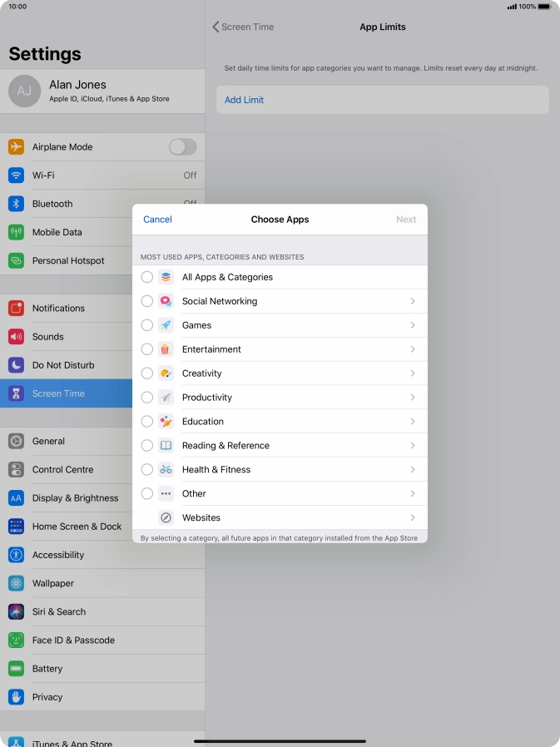Open Battery settings in sidebar
Image resolution: width=560 pixels, height=747 pixels.
click(x=102, y=669)
